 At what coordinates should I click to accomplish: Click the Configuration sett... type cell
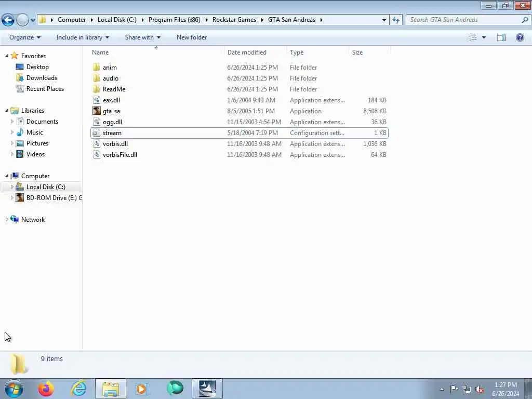pos(317,133)
